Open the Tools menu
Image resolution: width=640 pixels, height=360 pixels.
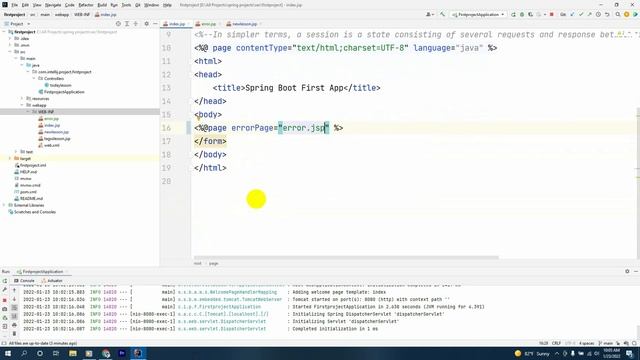click(x=127, y=5)
